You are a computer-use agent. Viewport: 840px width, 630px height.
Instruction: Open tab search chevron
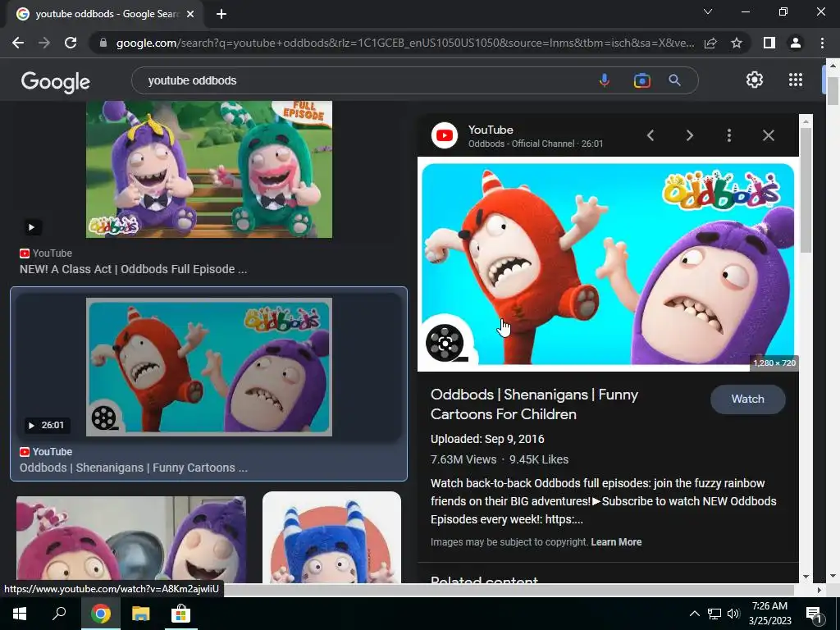pos(708,11)
